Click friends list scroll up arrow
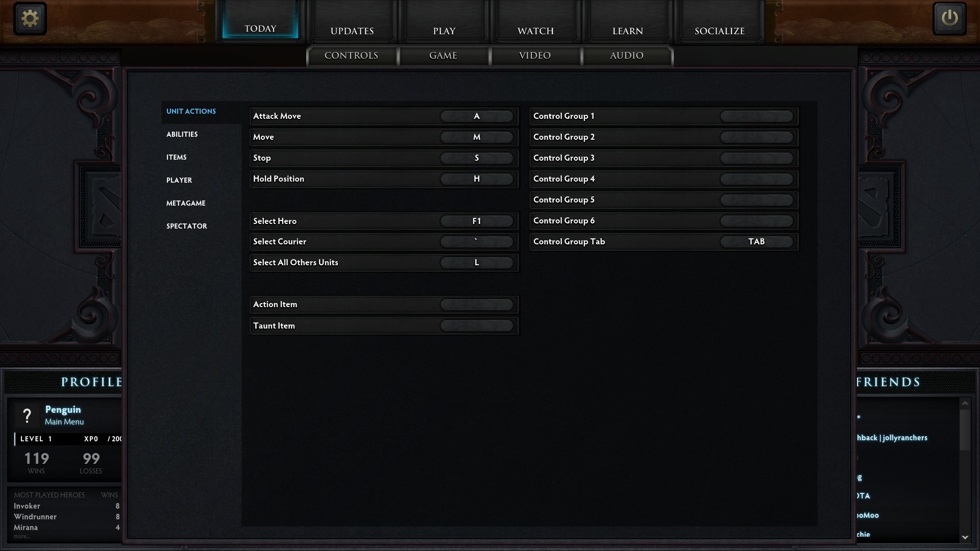 point(965,403)
